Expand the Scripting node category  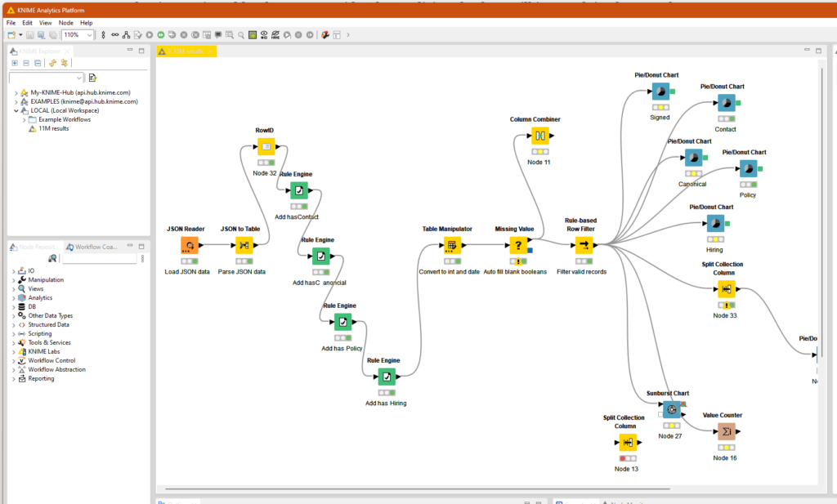point(14,334)
